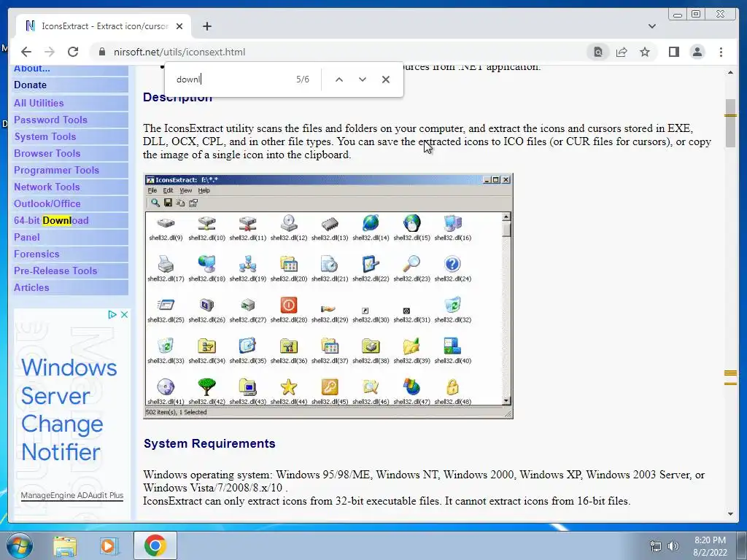Viewport: 747px width, 560px height.
Task: Click the browser forward arrow
Action: [49, 52]
